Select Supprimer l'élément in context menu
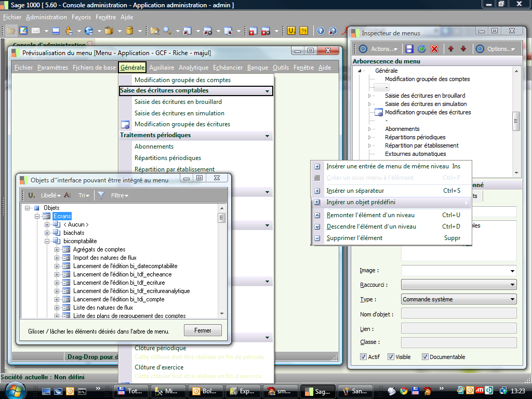The width and height of the screenshot is (532, 399). point(391,238)
